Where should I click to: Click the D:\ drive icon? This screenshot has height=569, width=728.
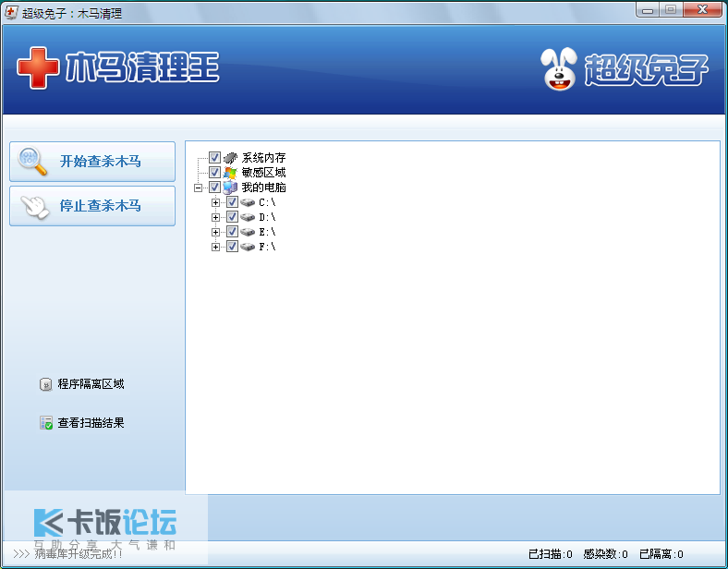pos(248,217)
